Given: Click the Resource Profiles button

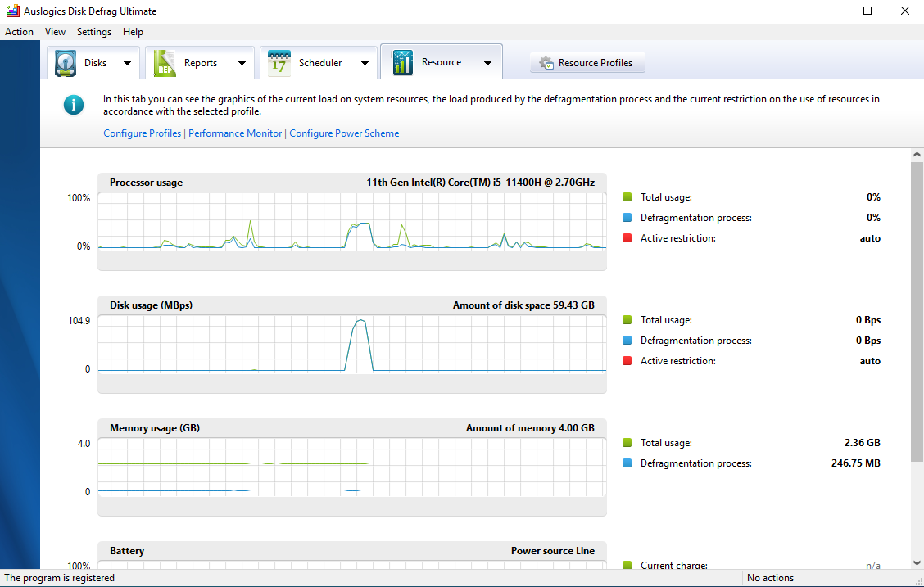Looking at the screenshot, I should 587,63.
